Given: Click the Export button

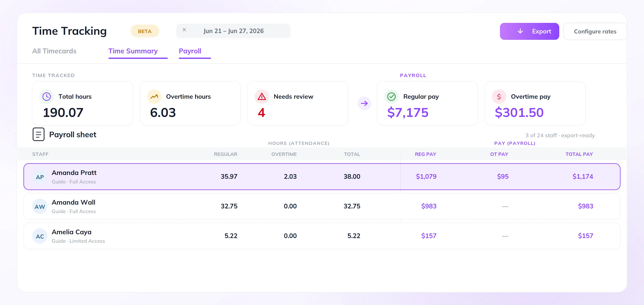Looking at the screenshot, I should click(530, 31).
